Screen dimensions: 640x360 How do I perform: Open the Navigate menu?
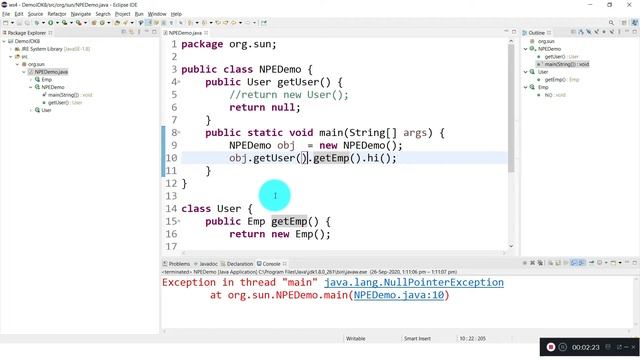(81, 14)
